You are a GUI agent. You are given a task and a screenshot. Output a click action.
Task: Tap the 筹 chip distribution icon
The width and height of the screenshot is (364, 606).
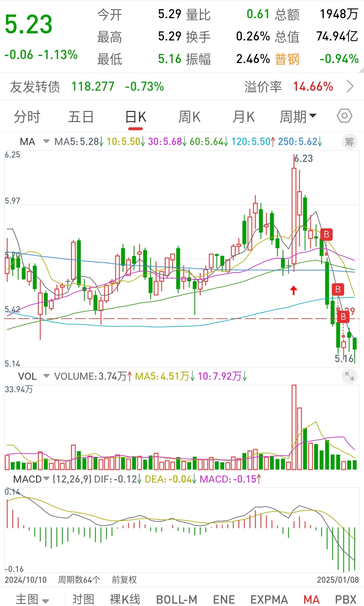(349, 142)
